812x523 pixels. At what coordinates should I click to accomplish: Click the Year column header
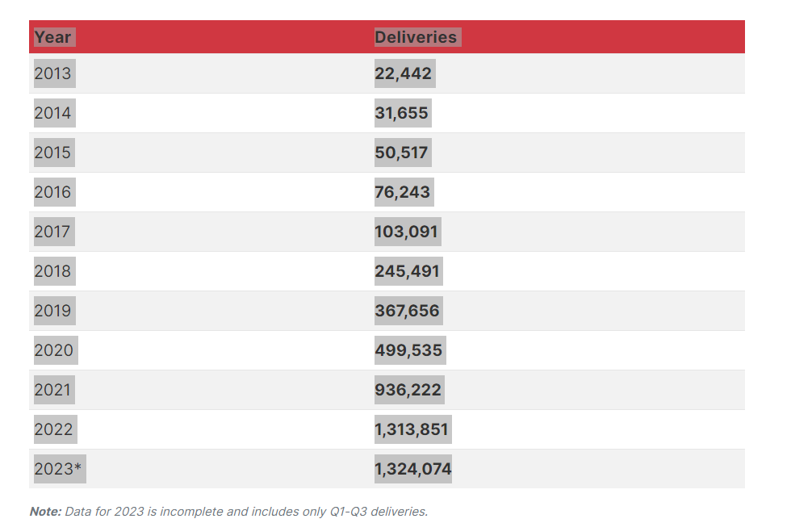coord(54,37)
